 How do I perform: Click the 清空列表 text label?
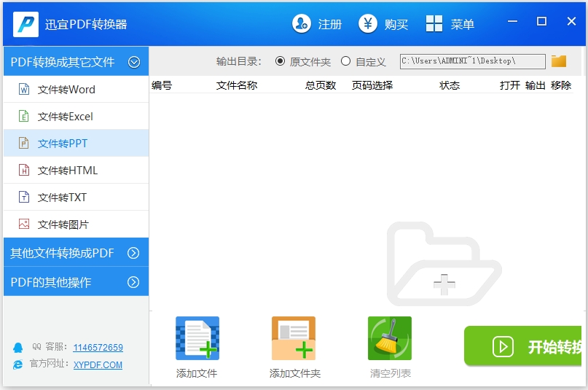pos(391,373)
